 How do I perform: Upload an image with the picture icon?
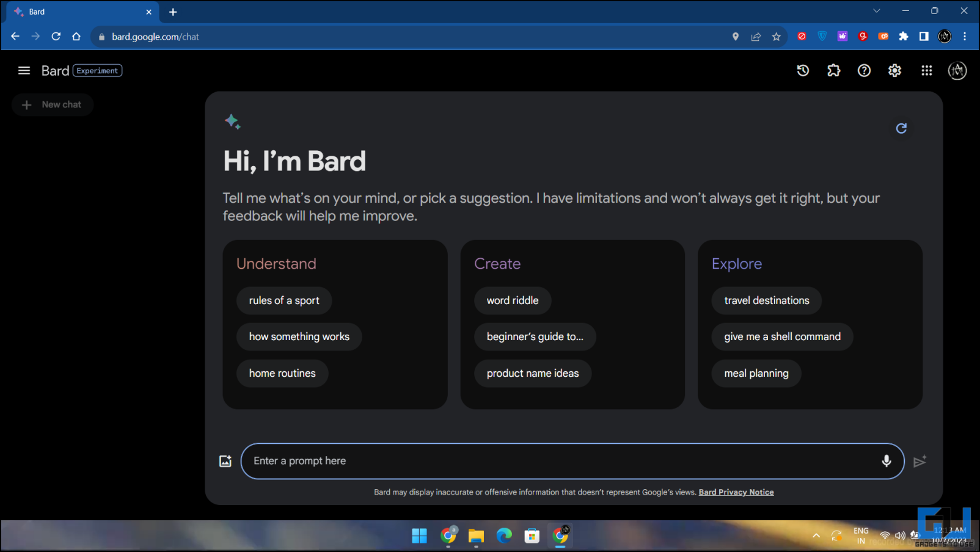(225, 461)
